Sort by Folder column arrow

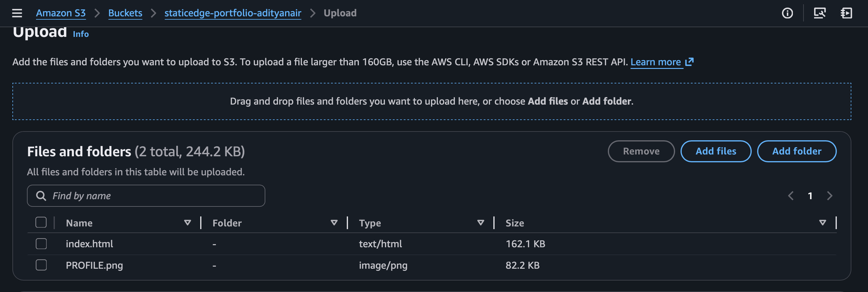click(334, 223)
